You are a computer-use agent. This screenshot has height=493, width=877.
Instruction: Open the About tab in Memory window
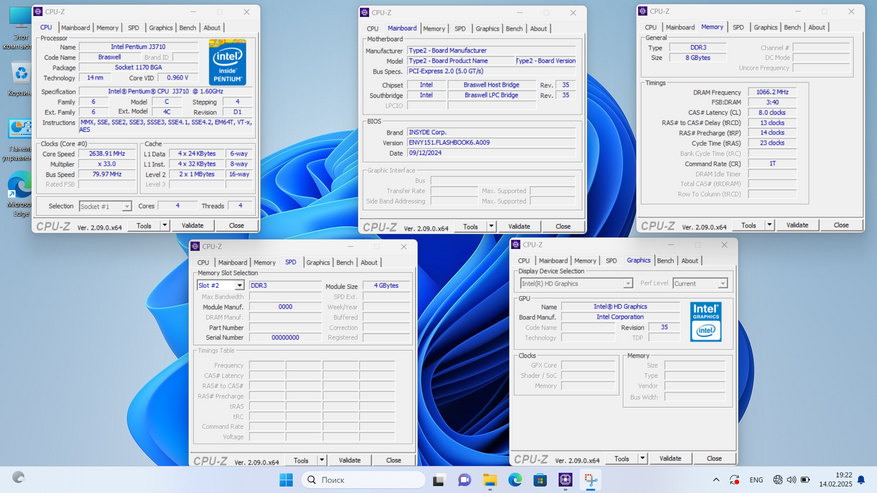(x=816, y=27)
